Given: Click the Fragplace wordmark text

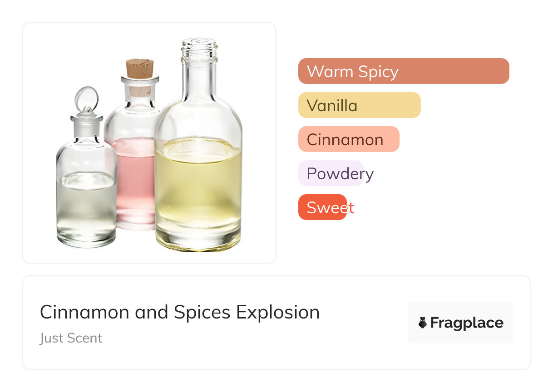Looking at the screenshot, I should tap(466, 323).
